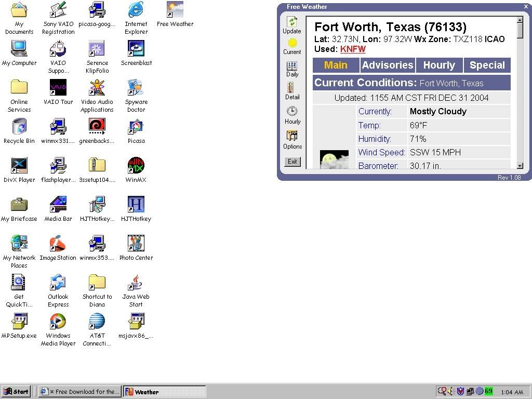
Task: Click the green 69 temperature tray icon
Action: tap(488, 391)
